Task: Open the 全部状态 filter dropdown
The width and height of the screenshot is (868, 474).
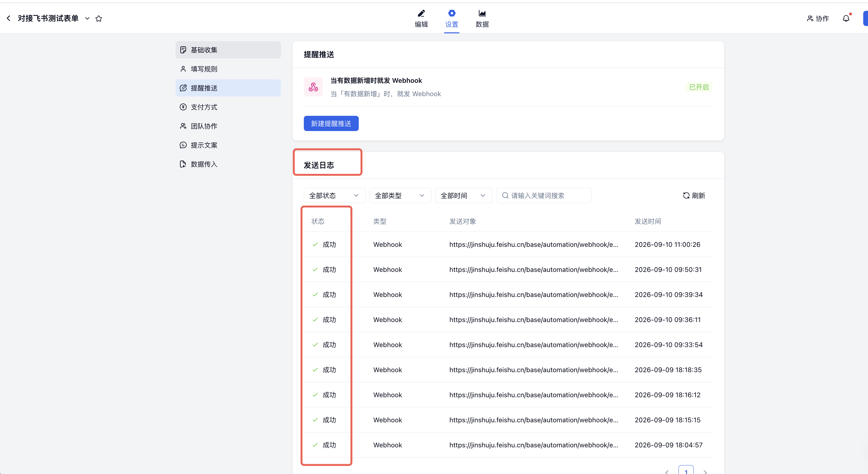Action: (335, 195)
